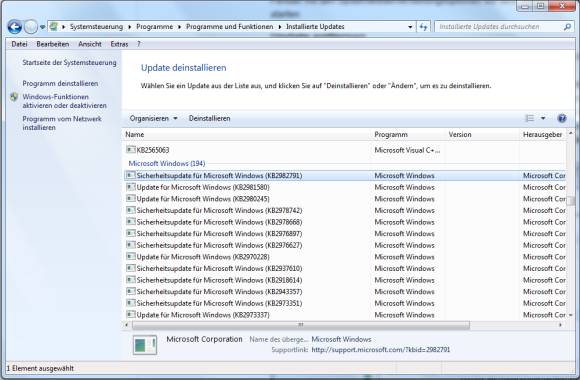
Task: Click the horizontal scrollbar thumb
Action: click(x=301, y=325)
